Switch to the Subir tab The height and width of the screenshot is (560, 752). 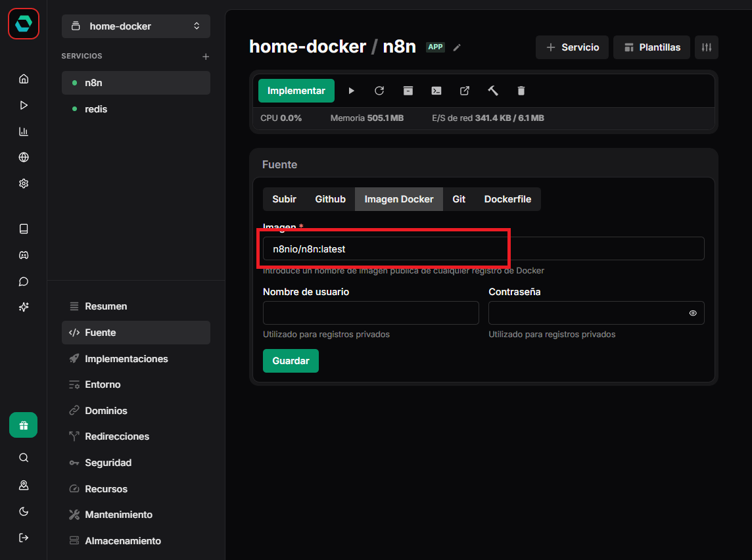coord(285,199)
